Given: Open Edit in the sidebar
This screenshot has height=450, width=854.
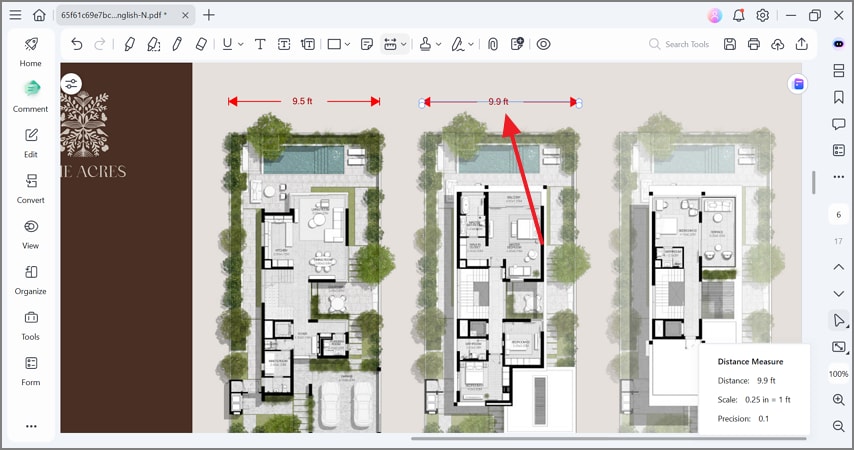Looking at the screenshot, I should click(30, 143).
